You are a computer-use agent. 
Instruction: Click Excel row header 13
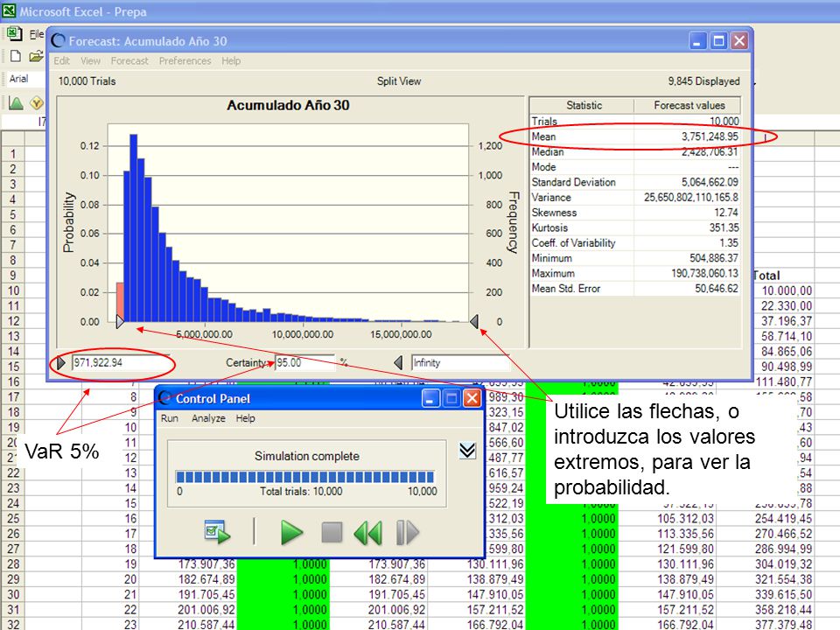[x=13, y=336]
